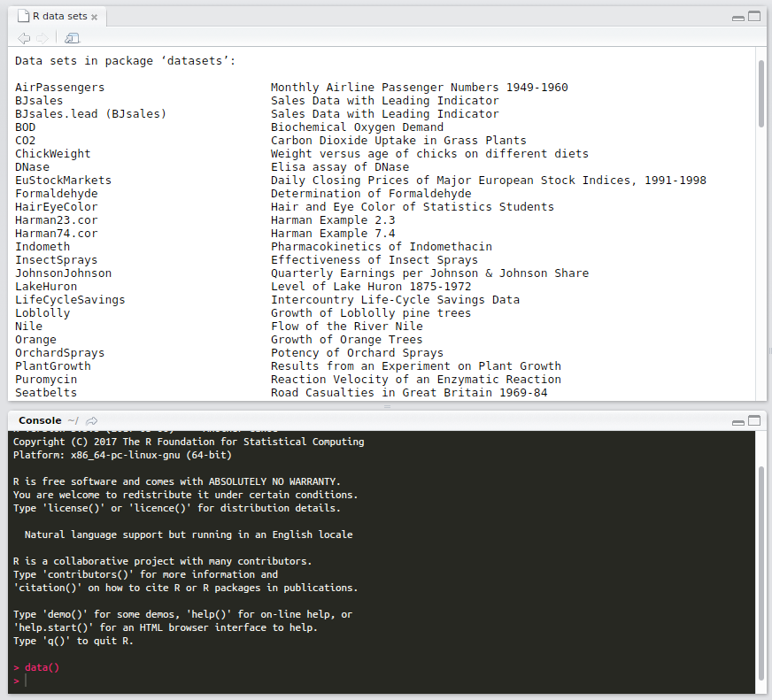Click the PlantGrowth dataset name

53,366
